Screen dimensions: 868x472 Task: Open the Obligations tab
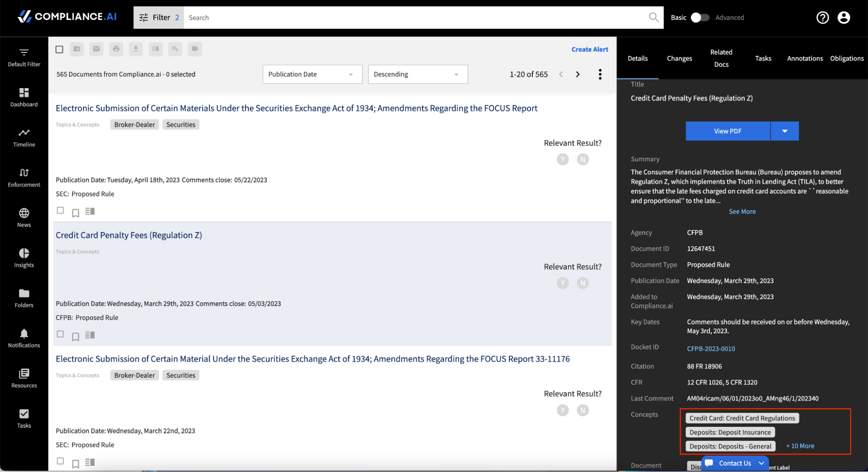[x=846, y=59]
